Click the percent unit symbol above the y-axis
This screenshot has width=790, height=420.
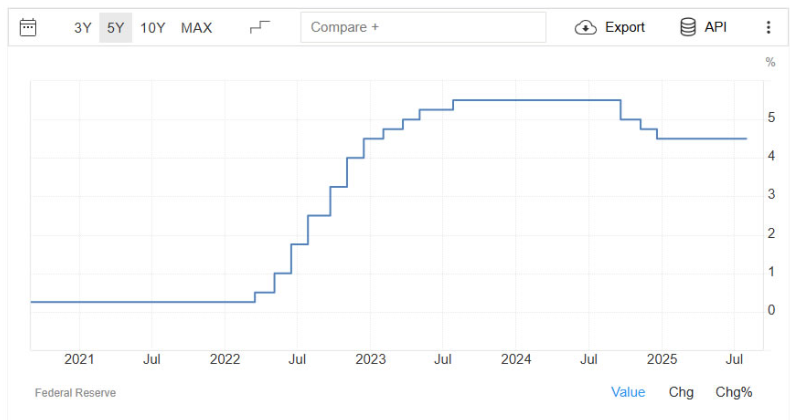[770, 62]
